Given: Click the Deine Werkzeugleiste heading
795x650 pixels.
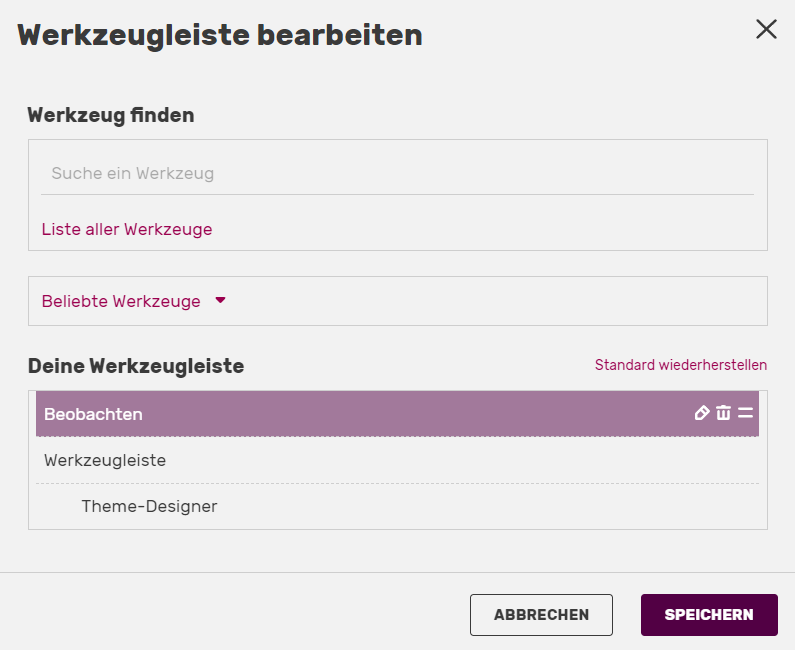Looking at the screenshot, I should click(136, 366).
